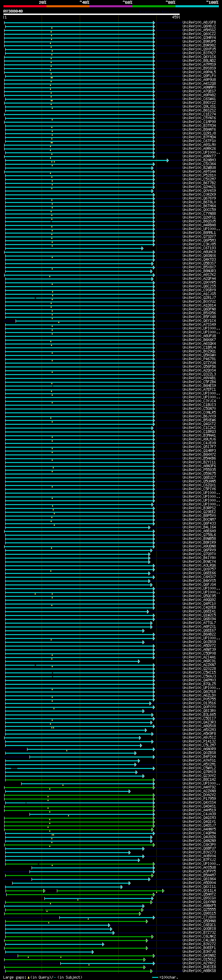Click the UniRef100_B9R982 label
222x980 pixels.
pyautogui.click(x=199, y=45)
